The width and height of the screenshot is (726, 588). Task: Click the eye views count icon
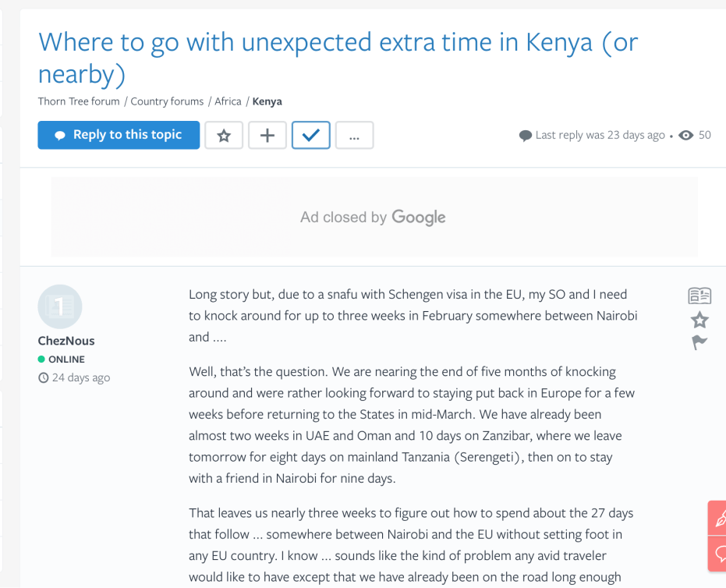(x=686, y=135)
